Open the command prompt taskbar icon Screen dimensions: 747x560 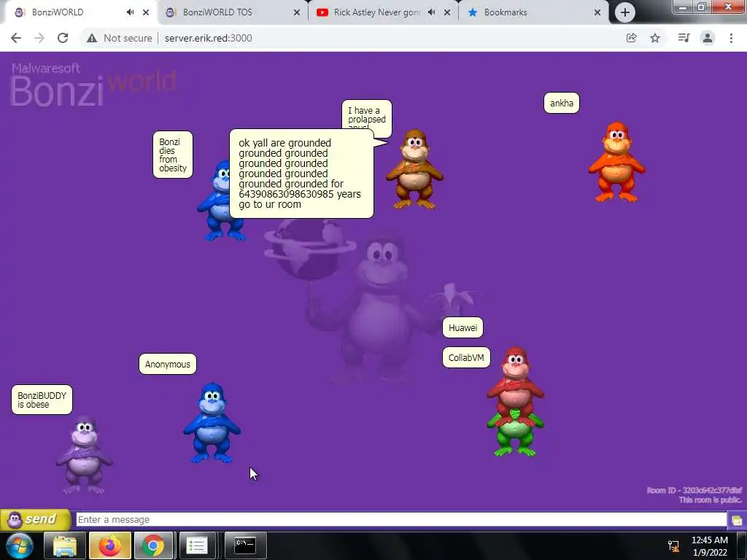245,545
